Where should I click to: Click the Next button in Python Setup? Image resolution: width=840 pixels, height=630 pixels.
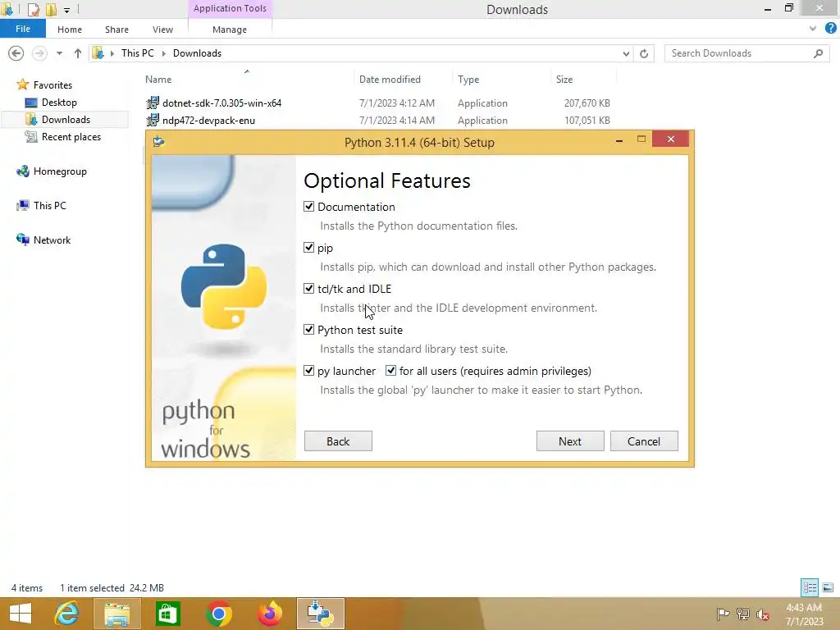click(570, 441)
